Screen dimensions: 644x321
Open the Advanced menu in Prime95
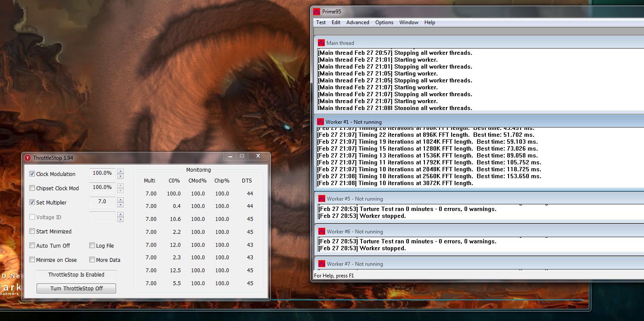pos(358,22)
